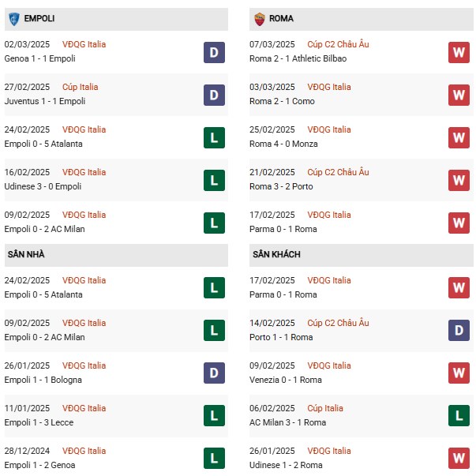Select the SÂN KHÁCH section header
Screen dimensions: 476x476
pyautogui.click(x=276, y=255)
